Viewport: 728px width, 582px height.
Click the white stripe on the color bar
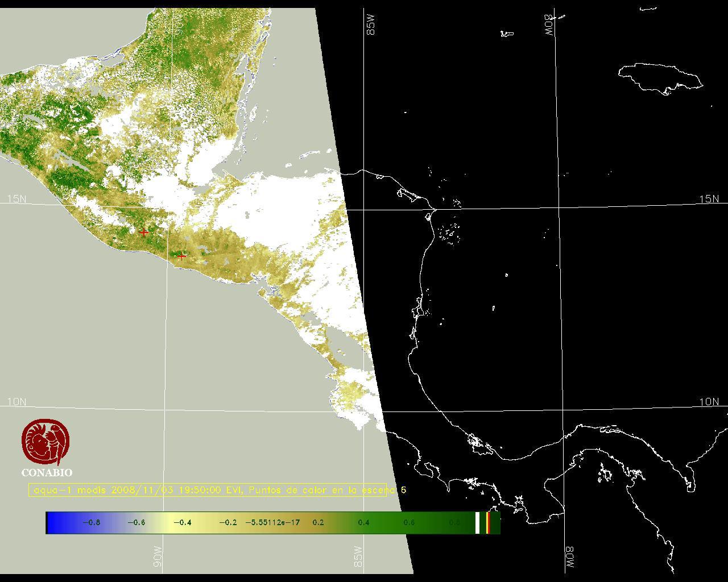(x=478, y=523)
